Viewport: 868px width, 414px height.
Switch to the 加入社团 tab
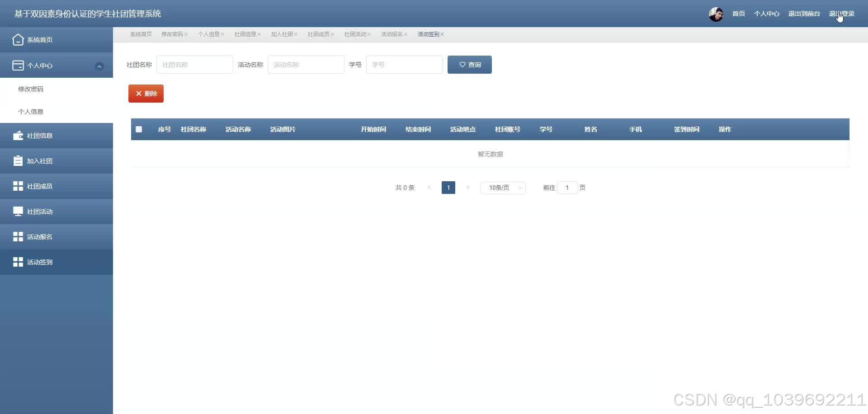[x=282, y=34]
